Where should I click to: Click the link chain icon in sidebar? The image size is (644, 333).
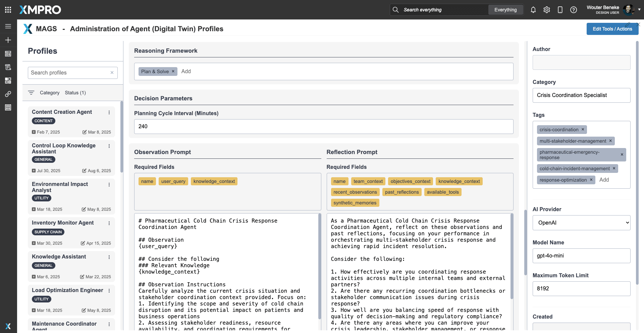click(x=8, y=94)
